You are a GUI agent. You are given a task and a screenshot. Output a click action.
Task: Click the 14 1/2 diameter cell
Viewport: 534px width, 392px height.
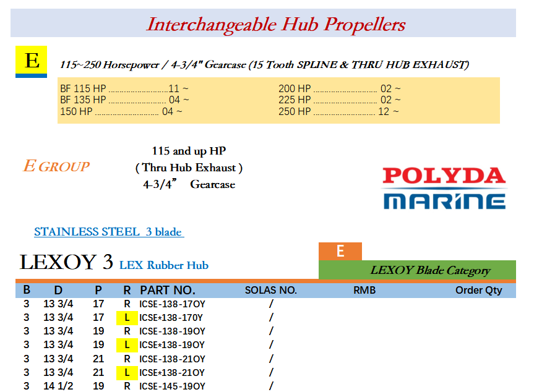click(58, 386)
